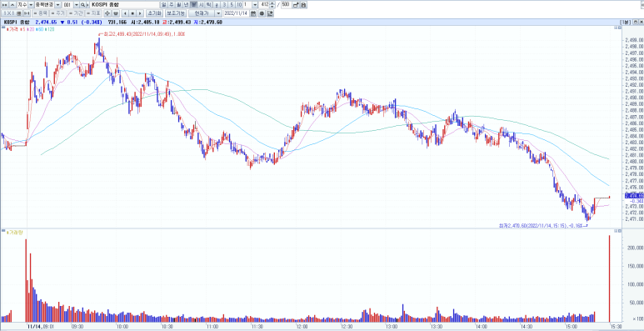Image resolution: width=644 pixels, height=331 pixels.
Task: Click the 현재가 button
Action: click(x=202, y=13)
